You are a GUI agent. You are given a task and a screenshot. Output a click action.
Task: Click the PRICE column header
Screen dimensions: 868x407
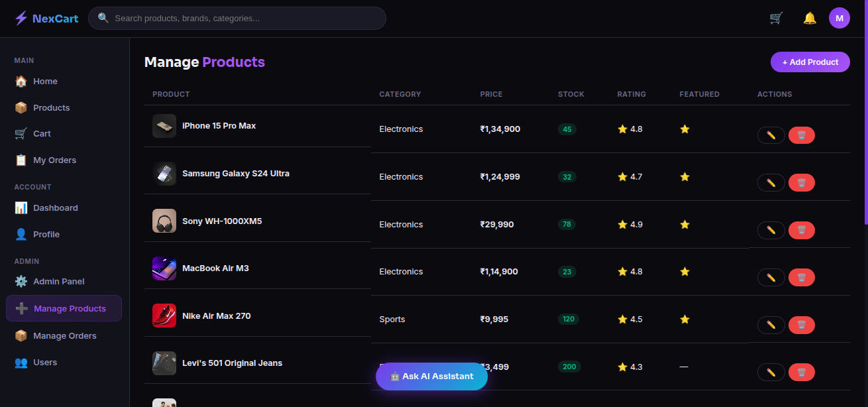(x=491, y=94)
